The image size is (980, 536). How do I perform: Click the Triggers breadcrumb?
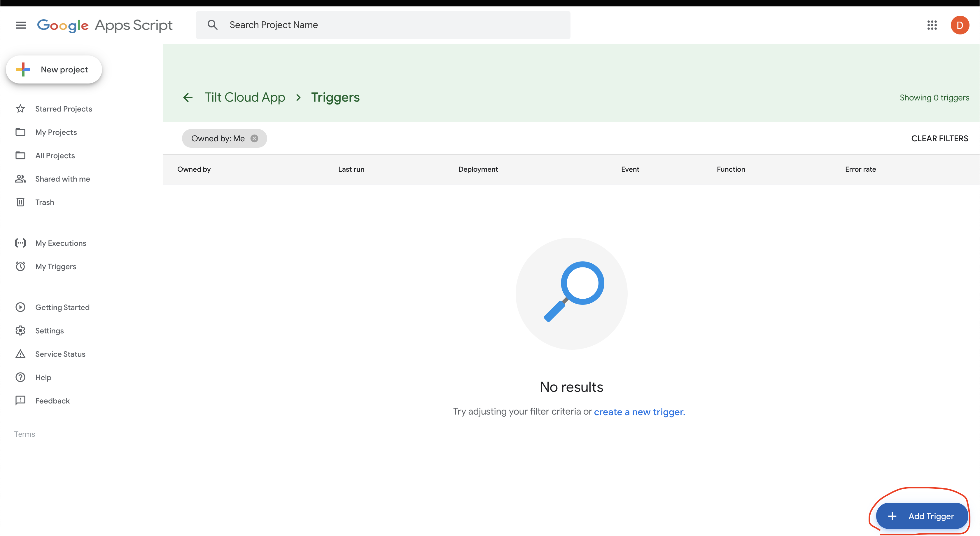pyautogui.click(x=335, y=98)
